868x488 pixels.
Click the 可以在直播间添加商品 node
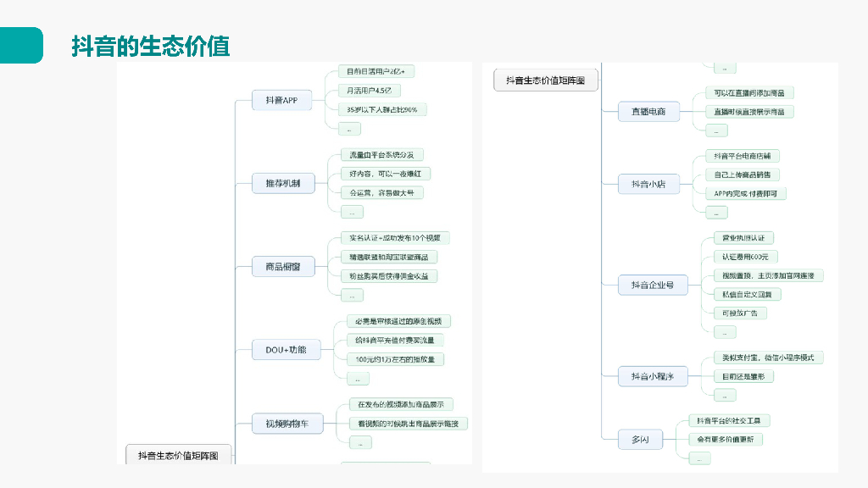(749, 93)
